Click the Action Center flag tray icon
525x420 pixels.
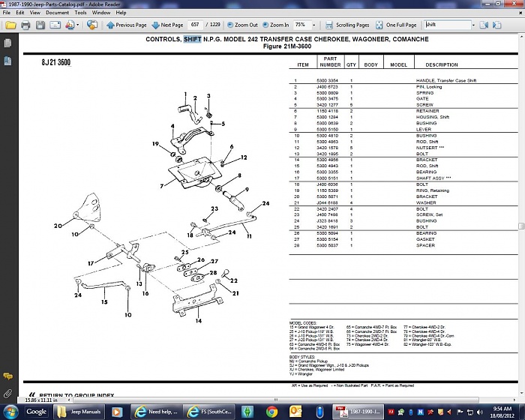pyautogui.click(x=460, y=412)
